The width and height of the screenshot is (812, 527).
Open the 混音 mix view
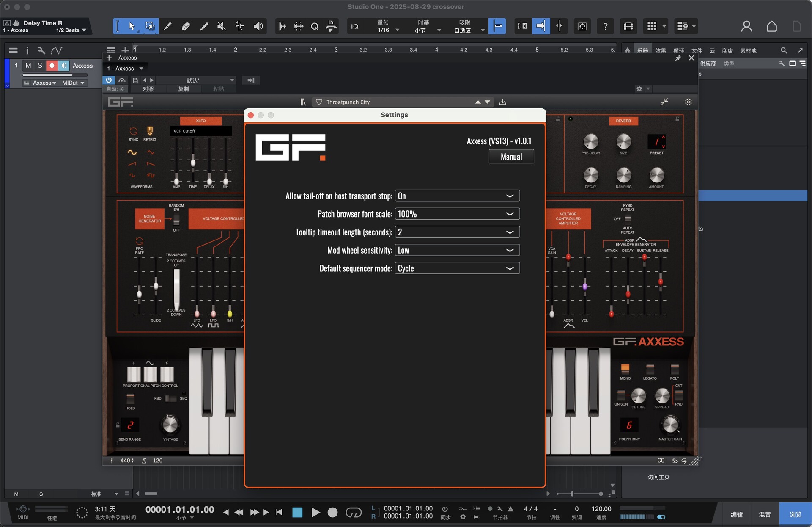click(x=765, y=514)
